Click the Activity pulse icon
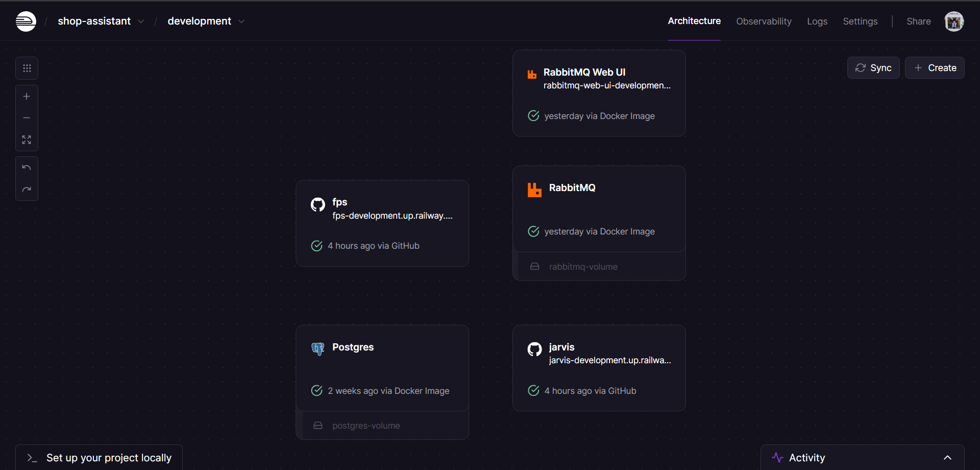 point(777,458)
